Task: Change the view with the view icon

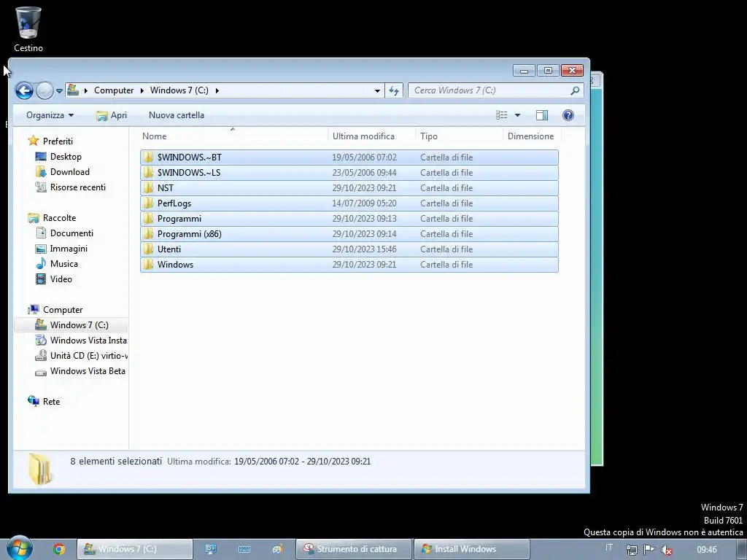Action: tap(502, 115)
